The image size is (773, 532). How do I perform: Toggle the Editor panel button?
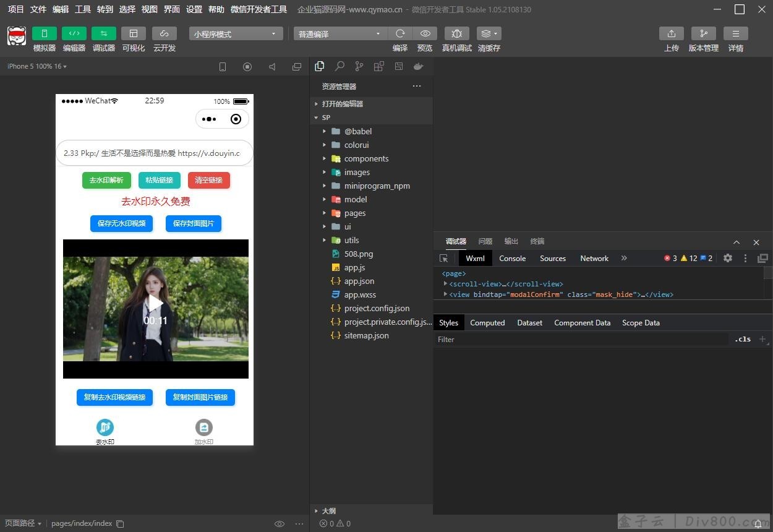[x=74, y=33]
